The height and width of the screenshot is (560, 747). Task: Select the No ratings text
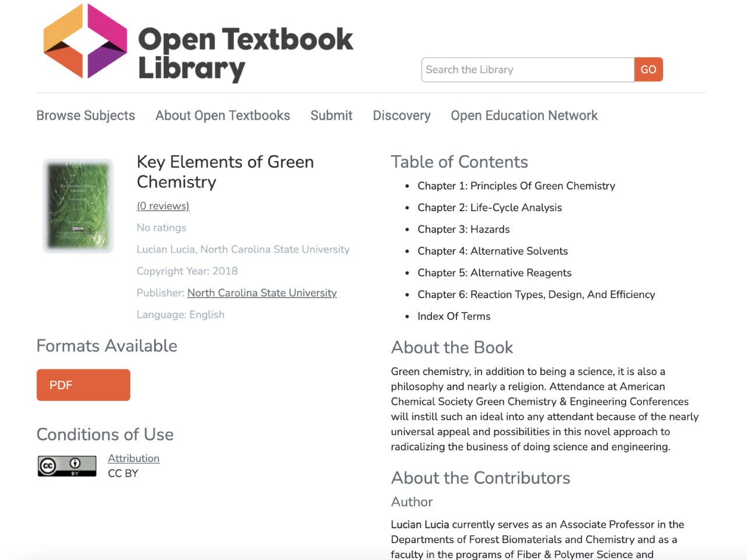pyautogui.click(x=162, y=228)
